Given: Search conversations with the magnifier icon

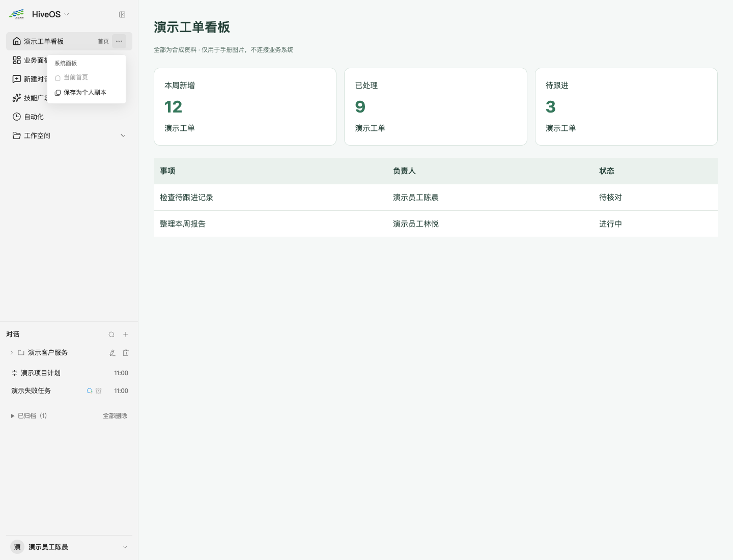Looking at the screenshot, I should (111, 334).
